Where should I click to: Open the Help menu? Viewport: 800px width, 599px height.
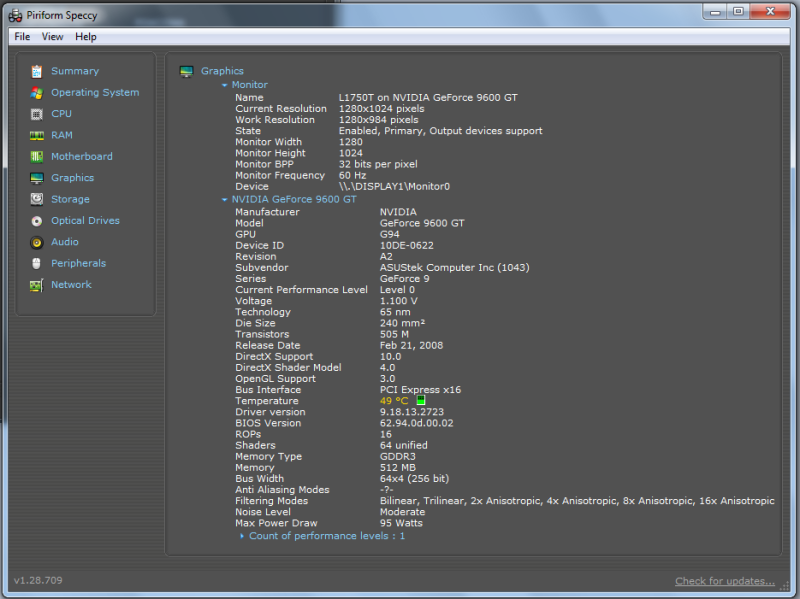(x=86, y=37)
